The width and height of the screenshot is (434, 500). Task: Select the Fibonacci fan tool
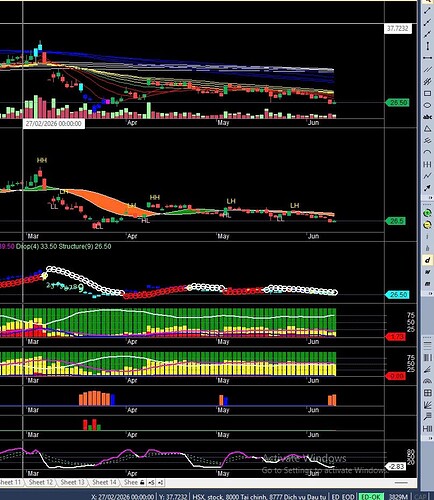(x=427, y=369)
